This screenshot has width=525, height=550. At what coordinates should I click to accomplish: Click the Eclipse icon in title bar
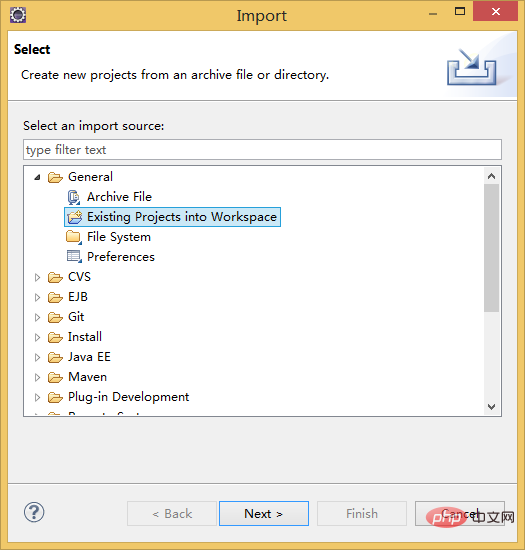coord(18,15)
